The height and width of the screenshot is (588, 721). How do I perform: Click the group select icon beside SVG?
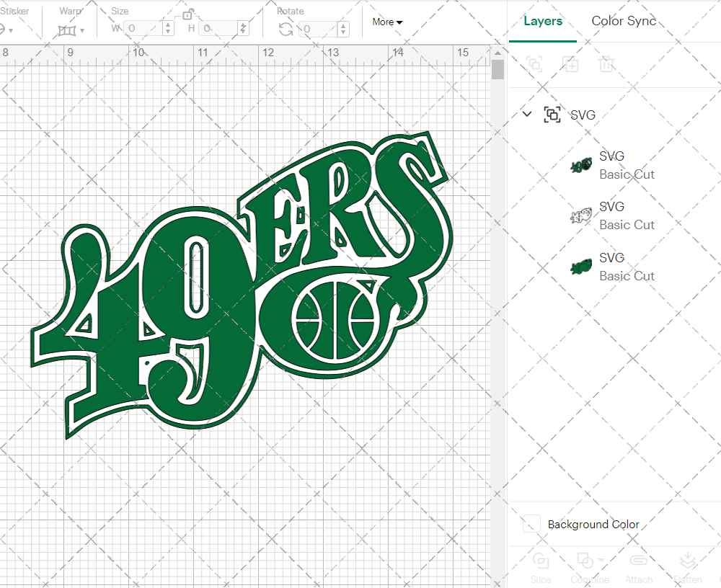click(x=552, y=115)
